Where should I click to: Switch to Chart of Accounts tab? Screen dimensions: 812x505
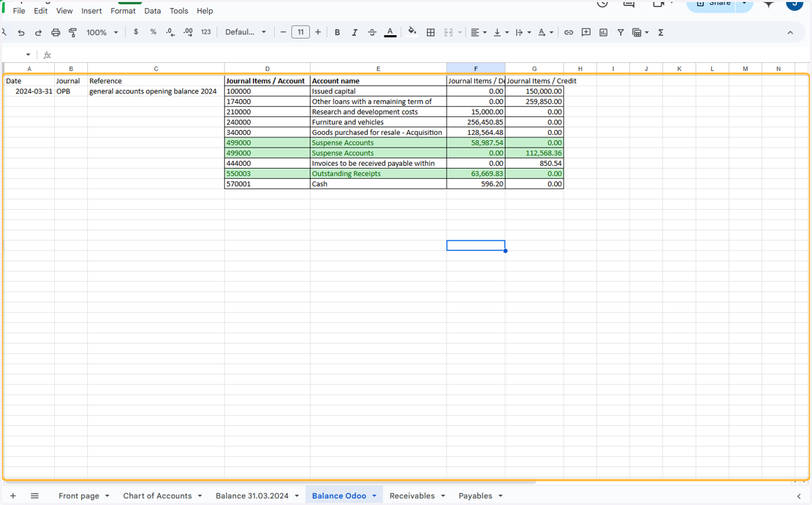click(157, 496)
